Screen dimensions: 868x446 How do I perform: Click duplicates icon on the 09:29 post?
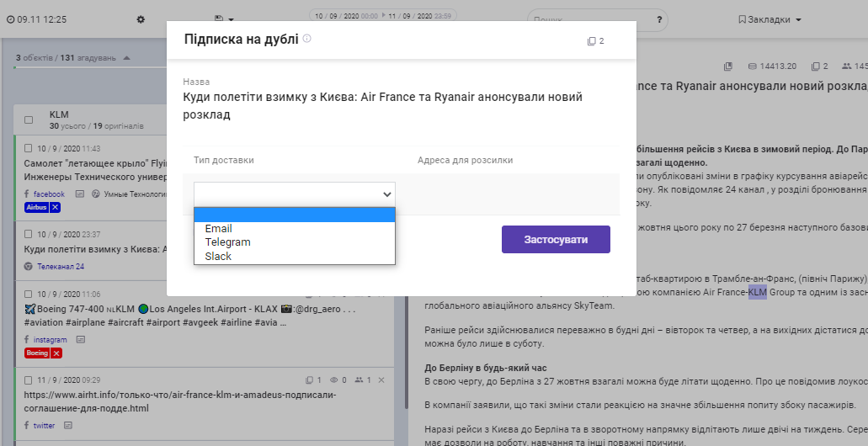point(310,380)
